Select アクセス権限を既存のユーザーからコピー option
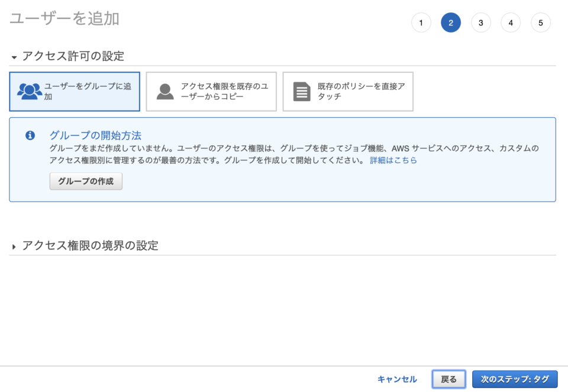The image size is (568, 392). coord(211,91)
